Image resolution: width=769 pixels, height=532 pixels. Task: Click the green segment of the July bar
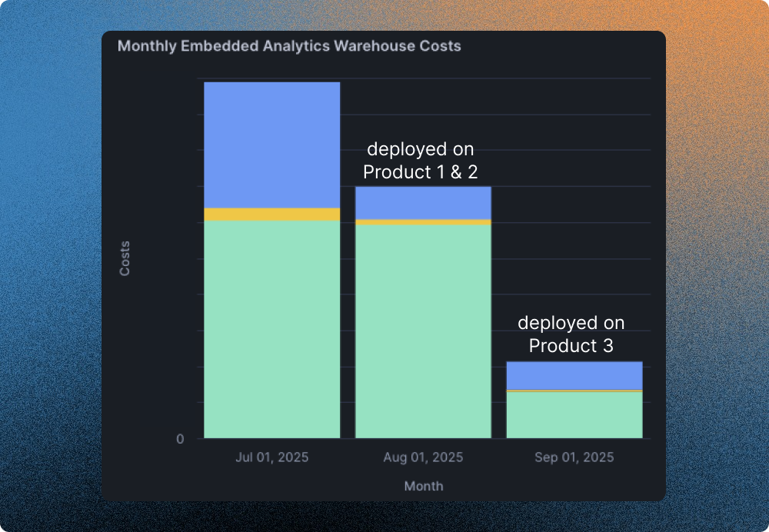click(271, 331)
